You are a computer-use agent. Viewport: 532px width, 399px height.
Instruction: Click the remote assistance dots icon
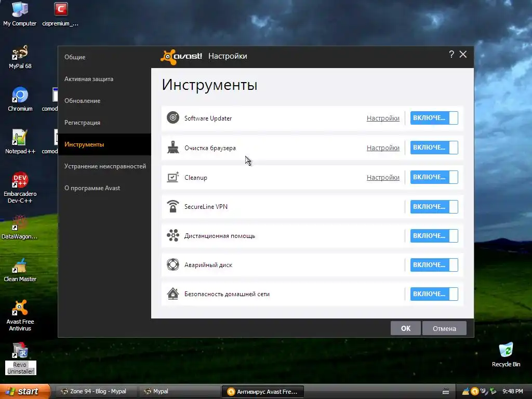click(x=172, y=235)
